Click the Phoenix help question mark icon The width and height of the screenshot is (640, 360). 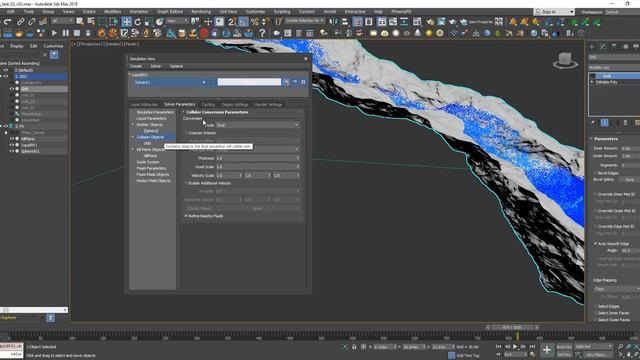pos(262,33)
